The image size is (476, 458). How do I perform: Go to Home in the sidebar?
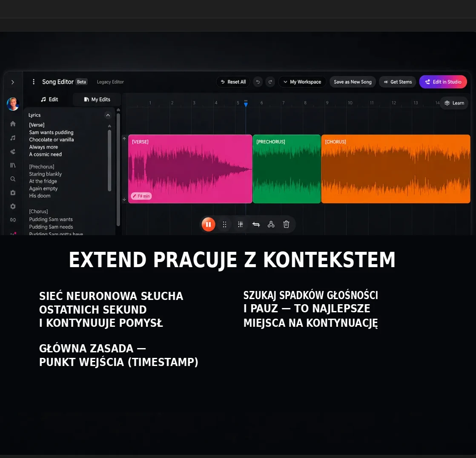pos(13,124)
